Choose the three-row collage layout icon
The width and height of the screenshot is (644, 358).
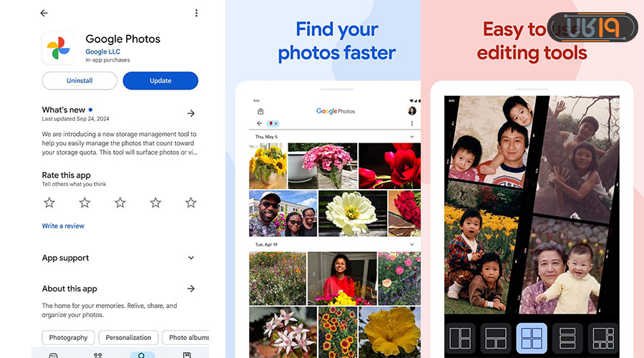[567, 337]
